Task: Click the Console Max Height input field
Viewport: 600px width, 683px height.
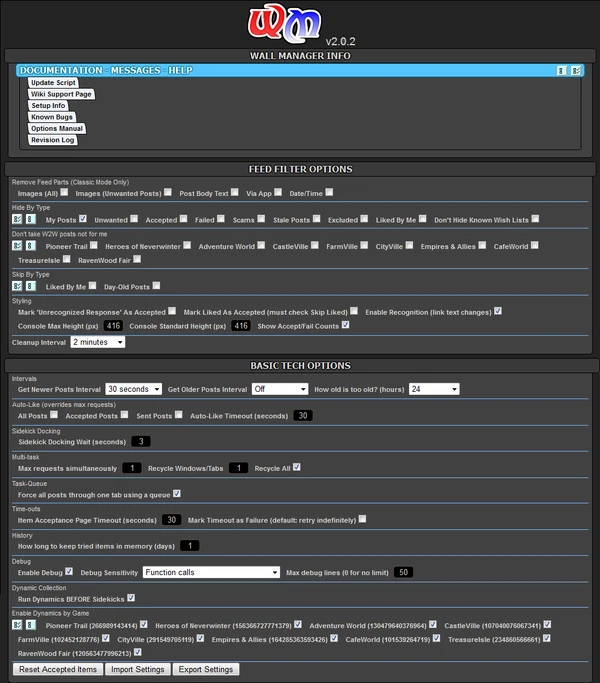Action: [x=113, y=326]
